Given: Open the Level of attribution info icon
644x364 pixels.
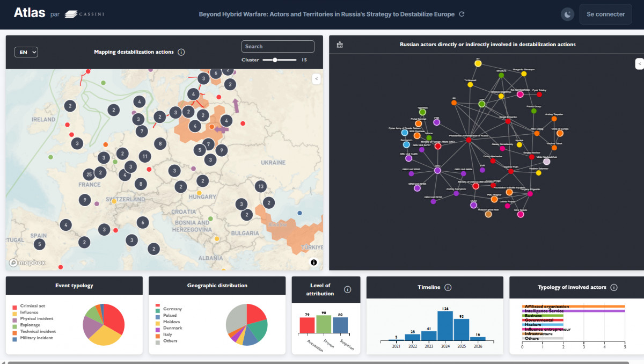Looking at the screenshot, I should [x=347, y=289].
